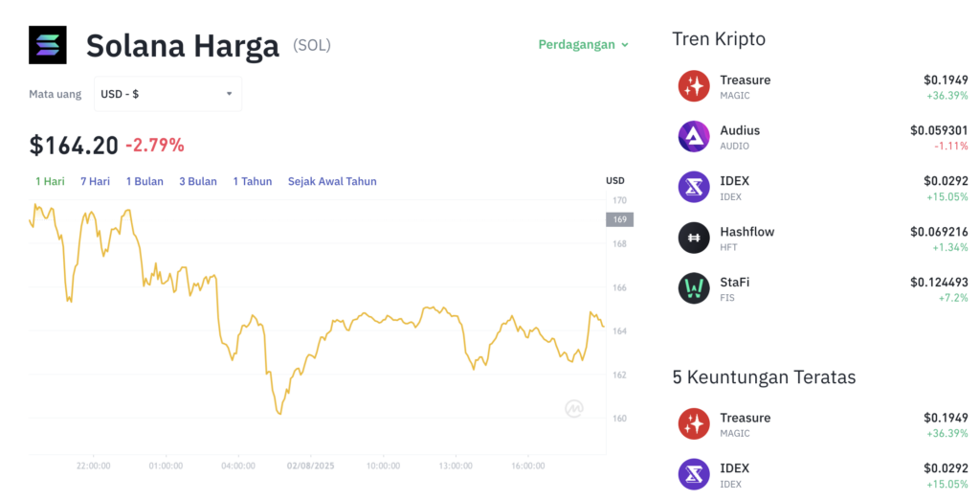This screenshot has height=501, width=980.
Task: Select the 1 Tahun range
Action: pos(253,181)
